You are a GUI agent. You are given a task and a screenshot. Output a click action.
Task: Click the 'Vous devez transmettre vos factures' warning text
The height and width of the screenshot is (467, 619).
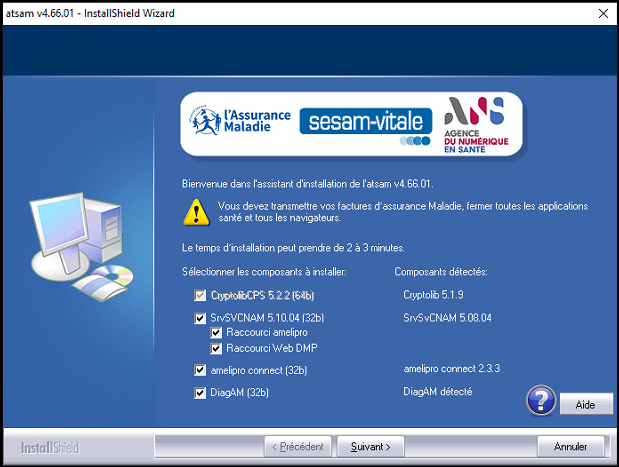click(x=403, y=212)
